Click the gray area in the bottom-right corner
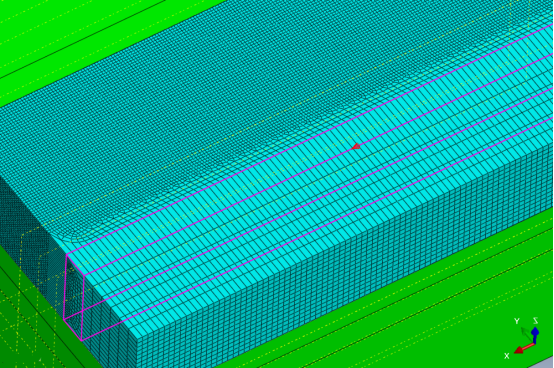This screenshot has width=554, height=368. click(x=544, y=363)
